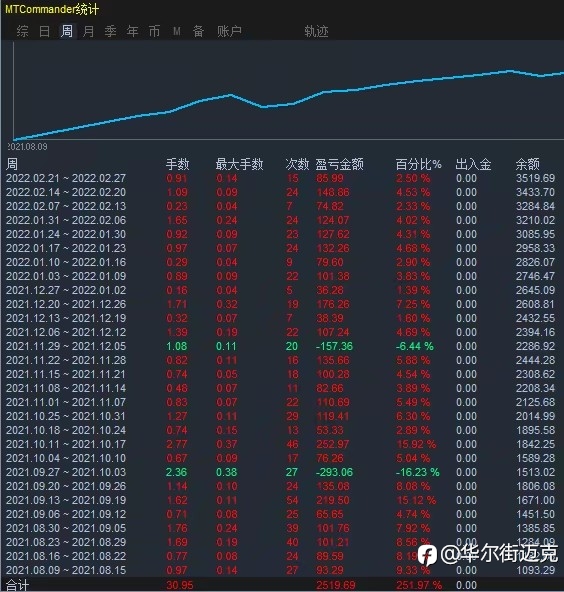Click the 盈亏金额 column header
The width and height of the screenshot is (564, 592).
(x=339, y=164)
